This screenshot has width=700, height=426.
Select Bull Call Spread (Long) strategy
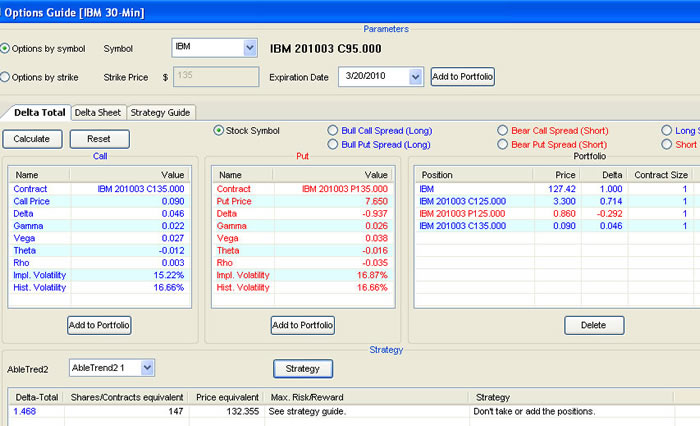(x=333, y=130)
